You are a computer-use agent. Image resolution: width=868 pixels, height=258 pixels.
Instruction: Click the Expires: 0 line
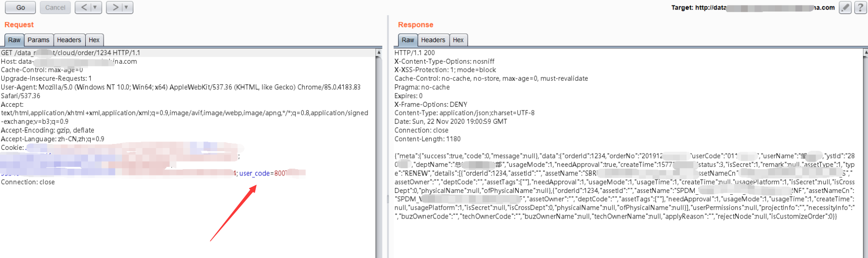[408, 96]
